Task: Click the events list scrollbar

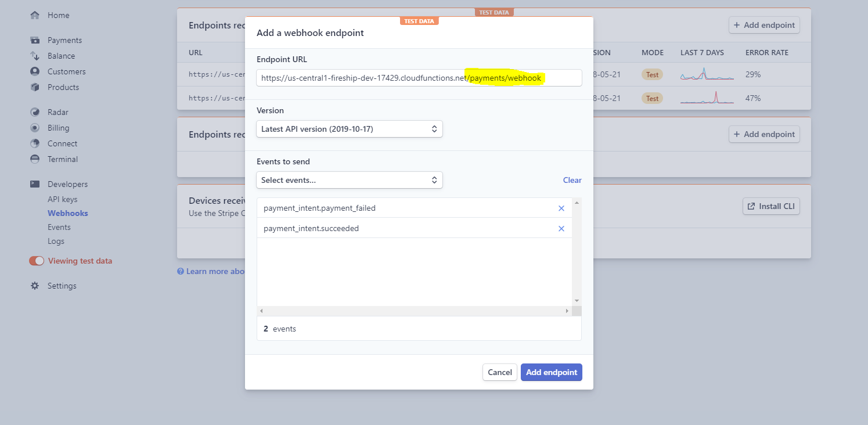Action: click(576, 250)
